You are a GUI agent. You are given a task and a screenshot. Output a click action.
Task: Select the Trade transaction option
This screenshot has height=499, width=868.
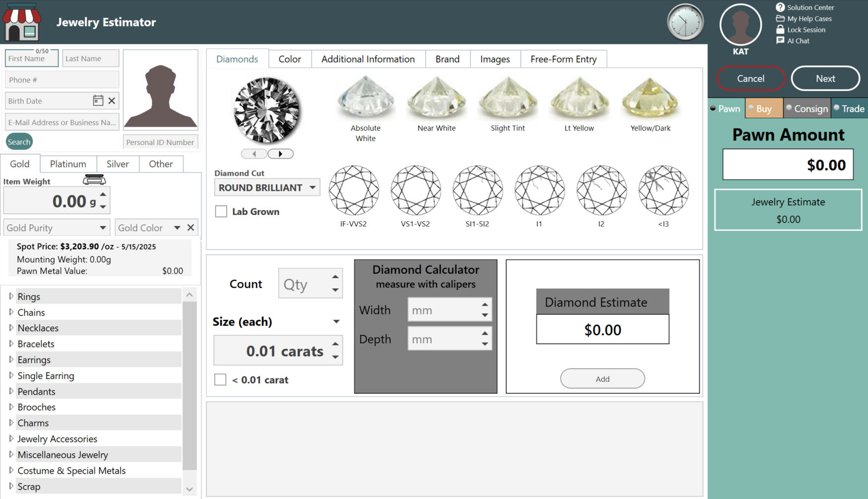tap(849, 109)
